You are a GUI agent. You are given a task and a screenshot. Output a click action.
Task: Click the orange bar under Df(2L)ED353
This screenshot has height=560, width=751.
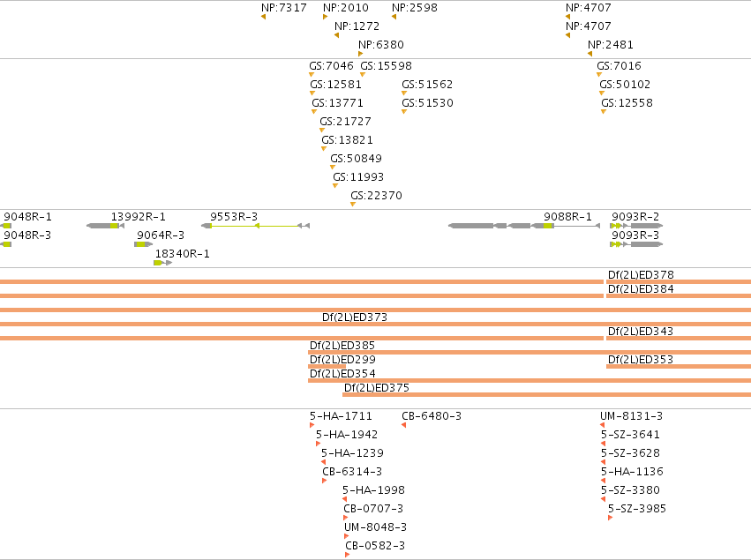pyautogui.click(x=679, y=366)
